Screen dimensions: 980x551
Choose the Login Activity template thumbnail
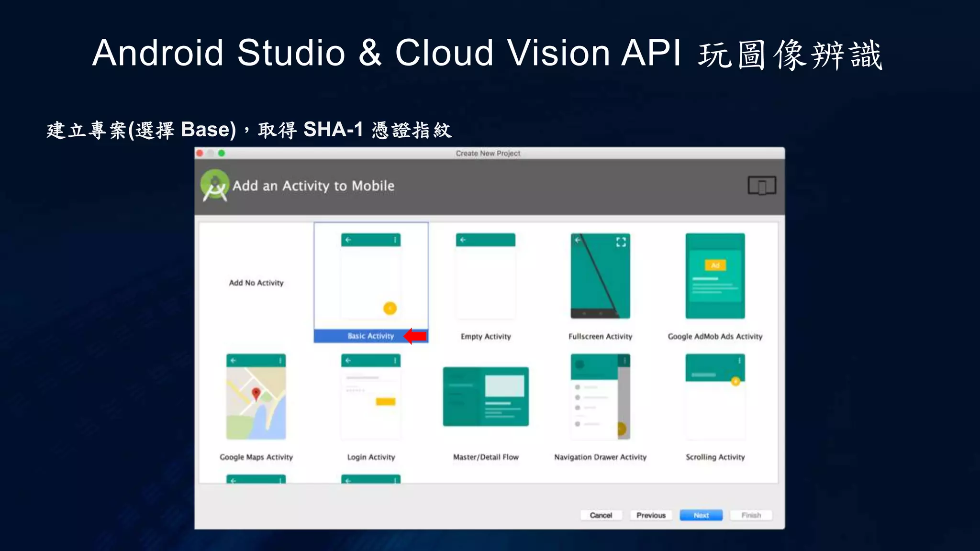(x=371, y=397)
